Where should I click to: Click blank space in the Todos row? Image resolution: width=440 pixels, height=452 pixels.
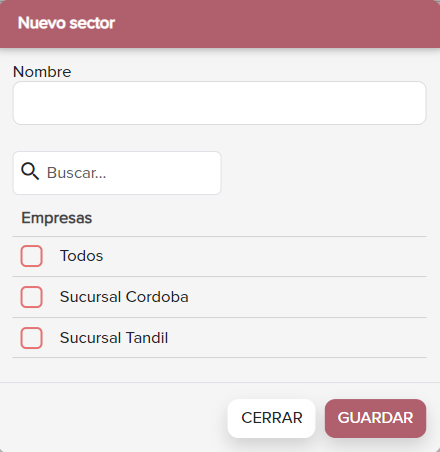click(267, 256)
